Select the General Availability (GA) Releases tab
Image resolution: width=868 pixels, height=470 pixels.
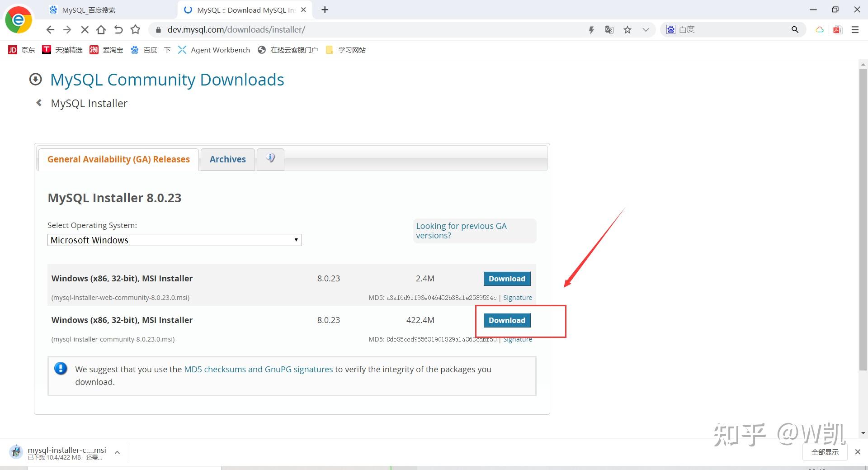[118, 159]
